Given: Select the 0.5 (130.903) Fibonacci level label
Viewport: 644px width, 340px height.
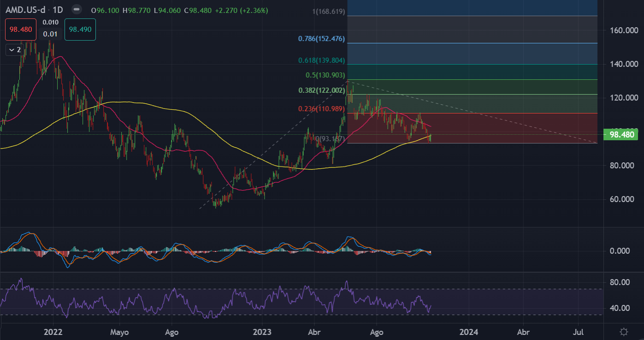Looking at the screenshot, I should pos(325,75).
